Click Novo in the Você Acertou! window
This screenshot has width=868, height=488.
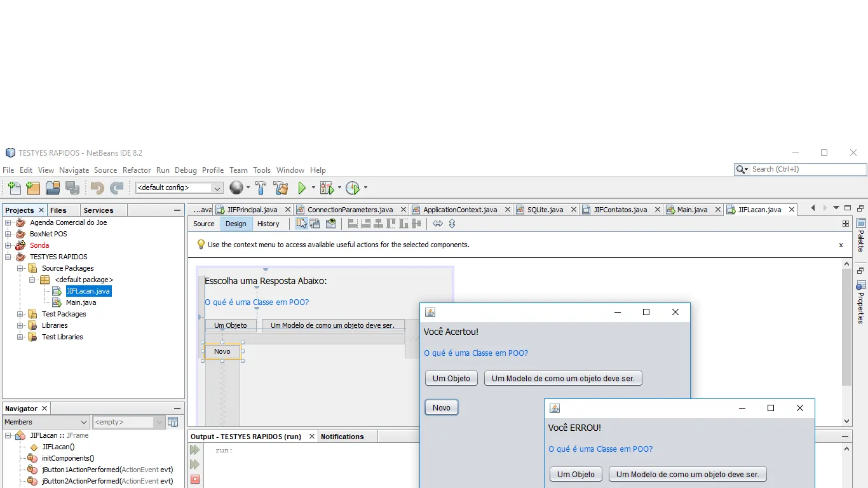(442, 408)
